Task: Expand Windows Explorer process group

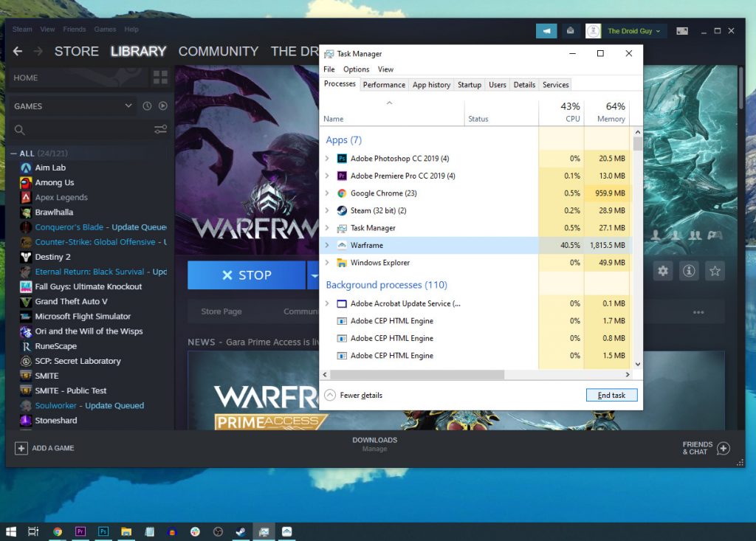Action: (x=327, y=262)
